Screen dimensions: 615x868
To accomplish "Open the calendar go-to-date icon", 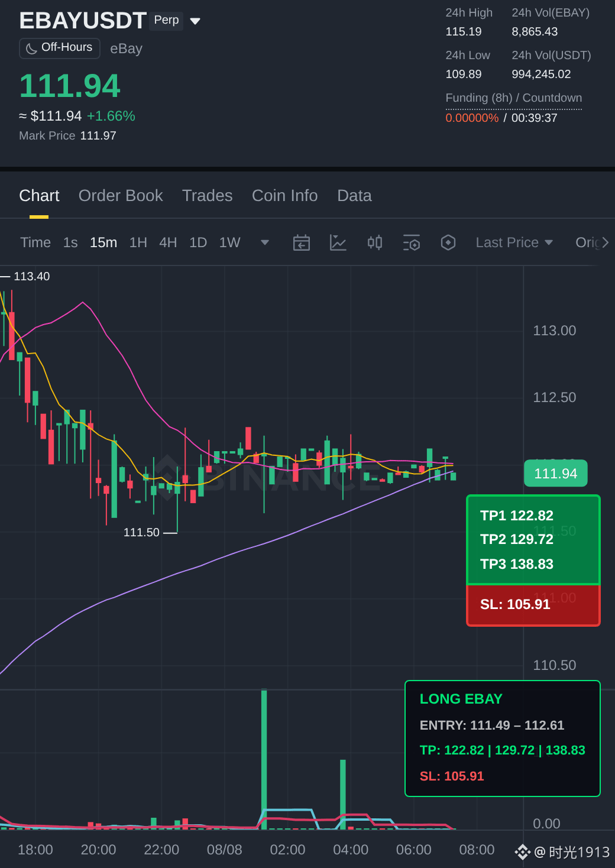I will click(x=302, y=242).
